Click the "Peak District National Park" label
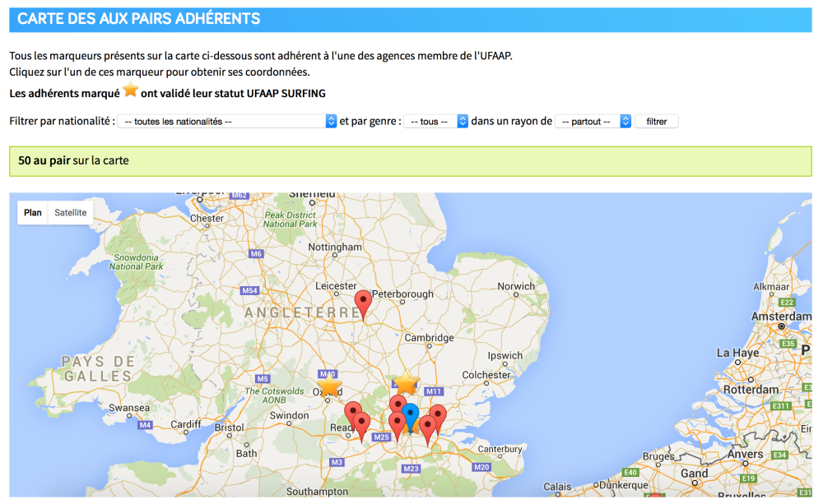Viewport: 823px width, 504px height. (x=291, y=220)
